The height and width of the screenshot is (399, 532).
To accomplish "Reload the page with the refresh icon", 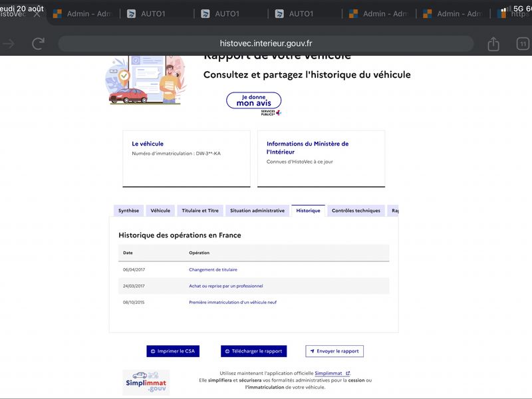I will click(x=38, y=44).
